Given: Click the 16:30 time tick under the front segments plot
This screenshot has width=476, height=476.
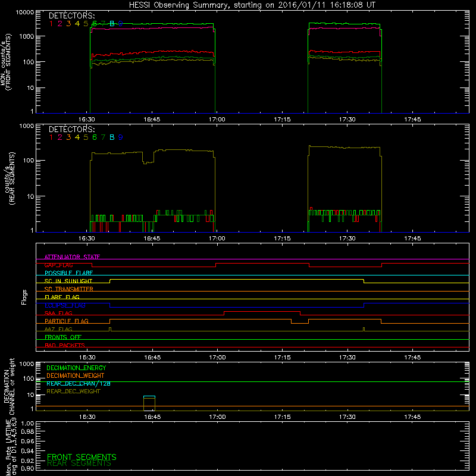Looking at the screenshot, I should click(x=87, y=120).
